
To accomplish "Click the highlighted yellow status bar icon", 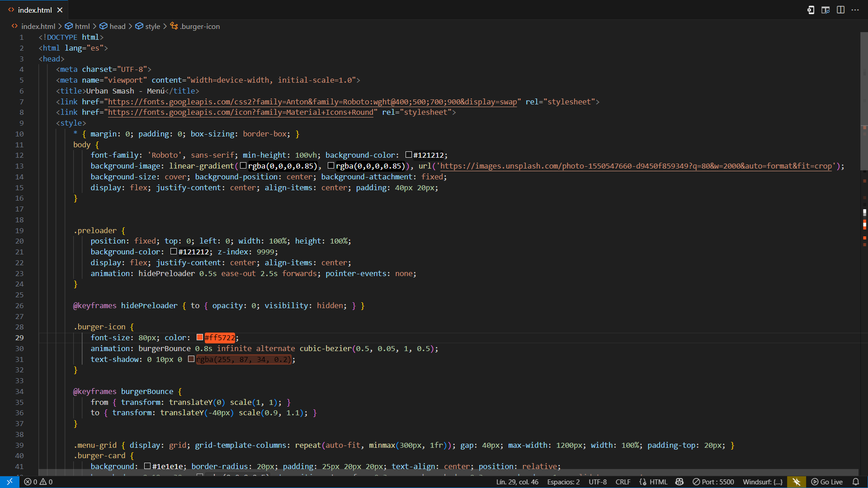I will 797,482.
